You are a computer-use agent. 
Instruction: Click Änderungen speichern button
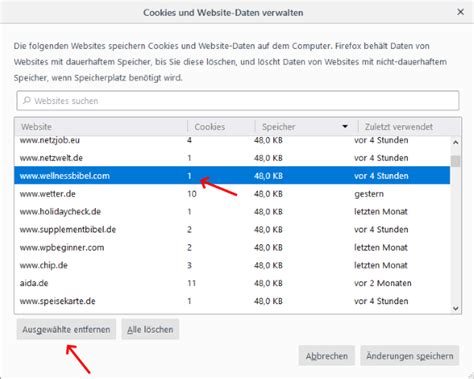409,356
